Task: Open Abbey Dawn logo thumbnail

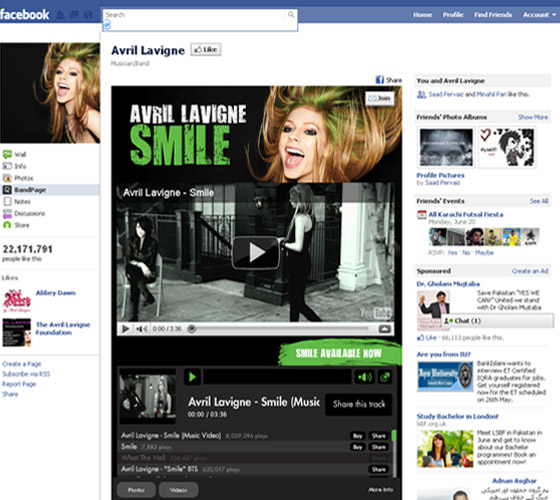Action: pos(17,300)
